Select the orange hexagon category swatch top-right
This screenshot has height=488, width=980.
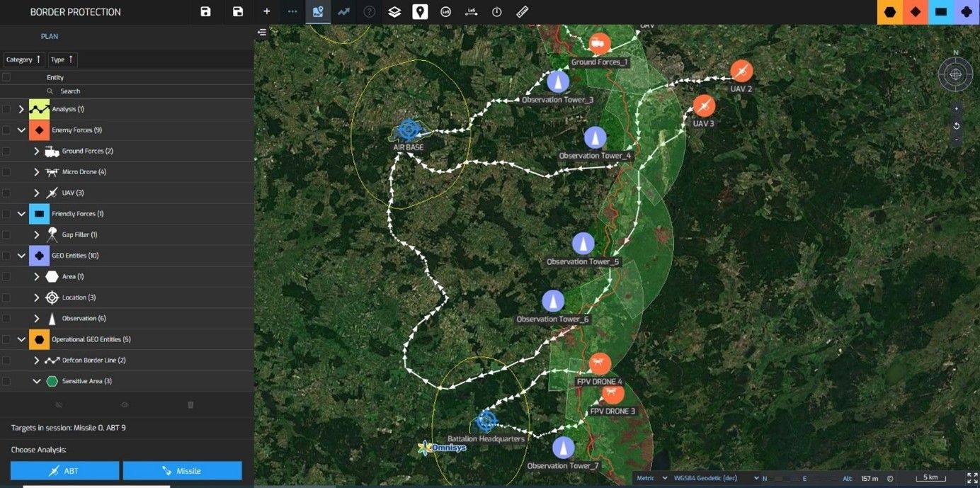click(890, 12)
